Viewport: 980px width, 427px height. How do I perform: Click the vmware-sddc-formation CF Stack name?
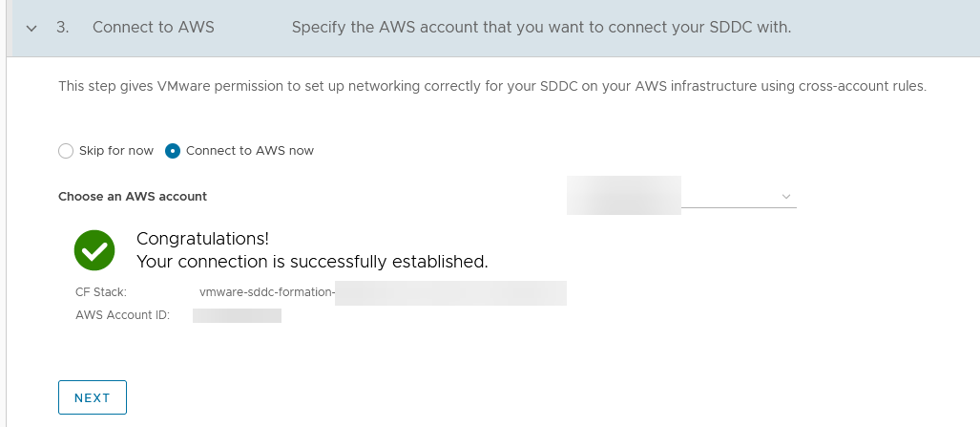[383, 292]
